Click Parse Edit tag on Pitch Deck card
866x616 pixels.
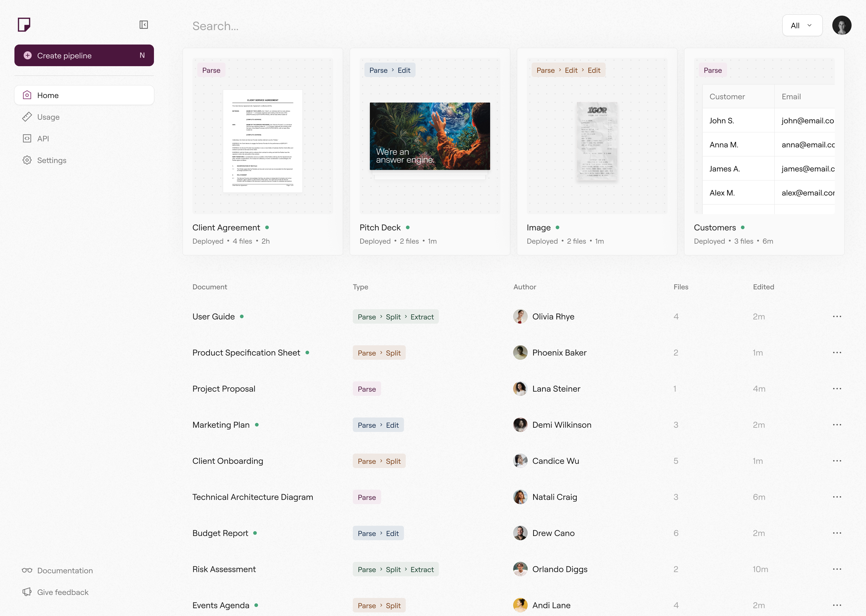click(390, 70)
